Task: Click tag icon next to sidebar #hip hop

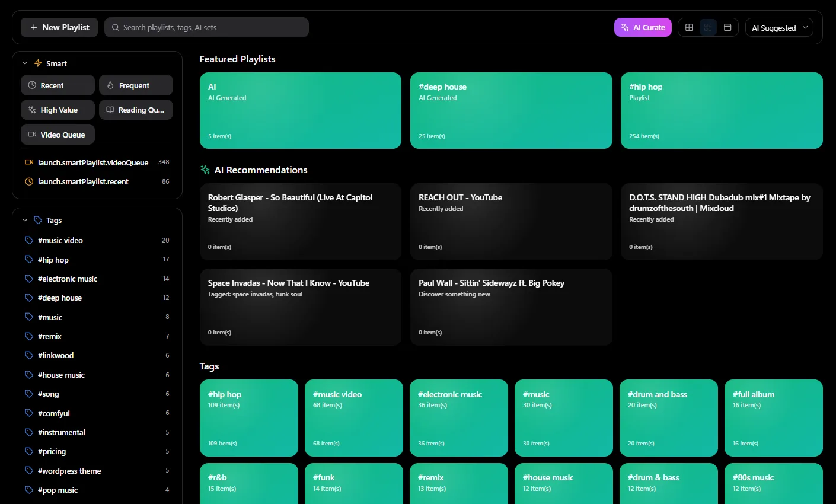Action: [x=29, y=260]
